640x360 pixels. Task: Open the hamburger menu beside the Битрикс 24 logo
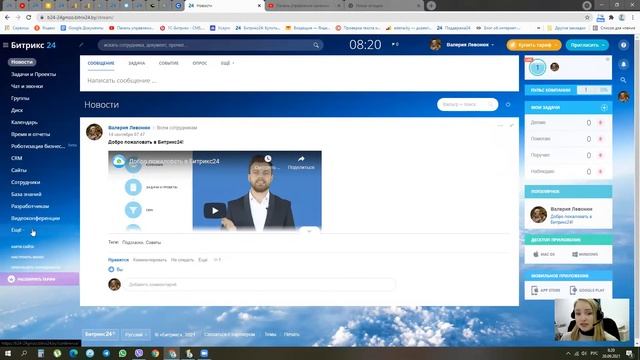click(6, 45)
